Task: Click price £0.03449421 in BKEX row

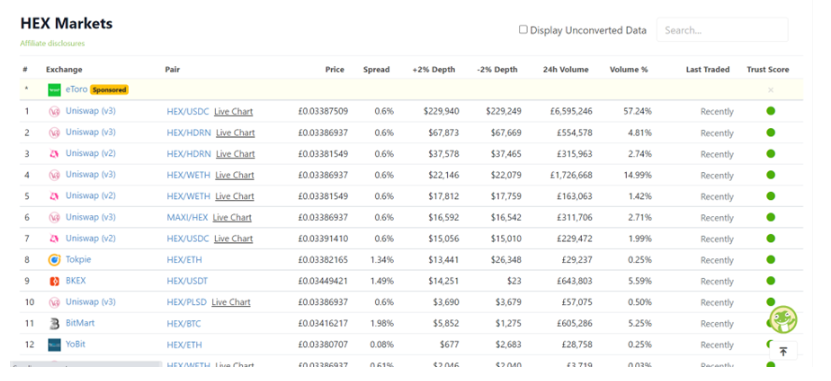Action: (323, 281)
